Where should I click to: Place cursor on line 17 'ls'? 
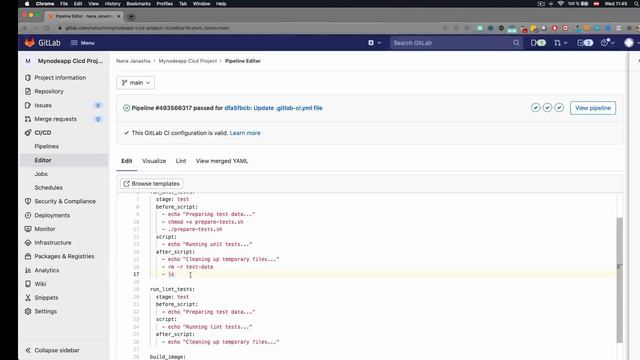(x=171, y=274)
